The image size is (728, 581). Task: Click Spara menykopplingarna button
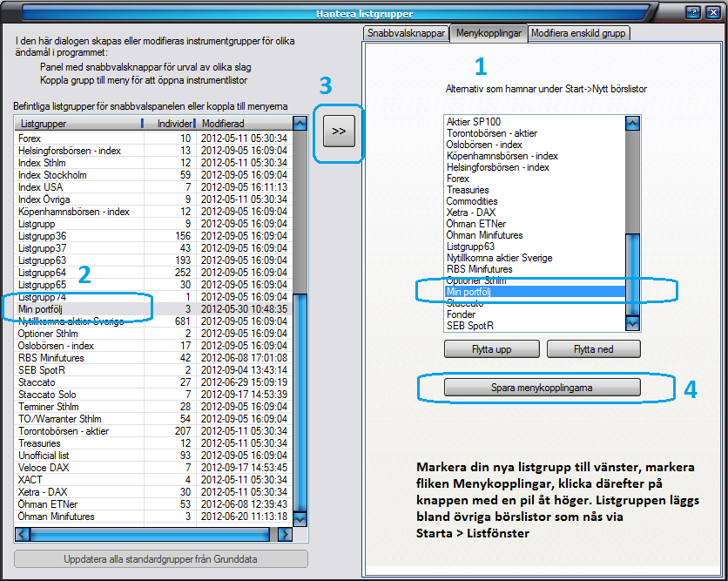pos(542,387)
